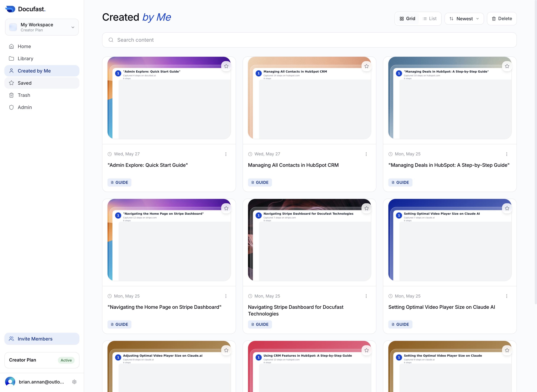Click the page vertical scrollbar

pyautogui.click(x=536, y=152)
